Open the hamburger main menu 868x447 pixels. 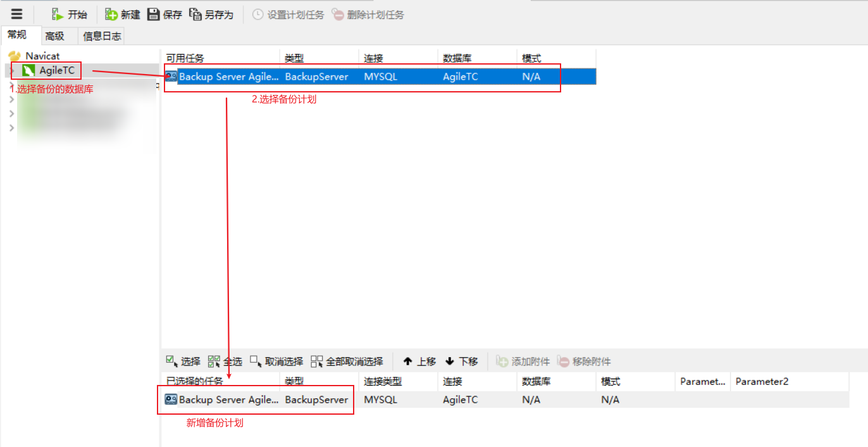click(x=17, y=14)
